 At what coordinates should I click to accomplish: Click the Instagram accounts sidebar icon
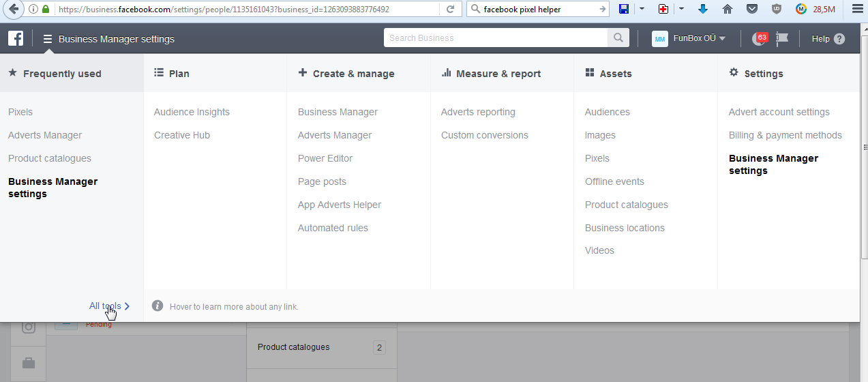(x=29, y=327)
